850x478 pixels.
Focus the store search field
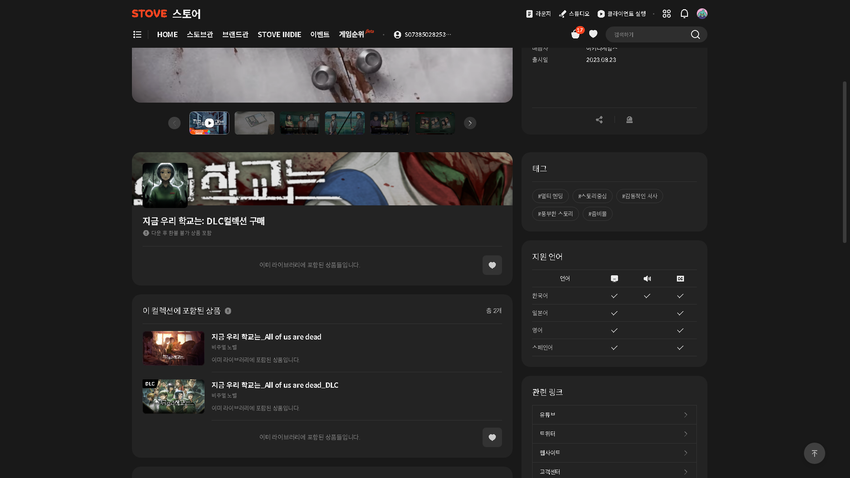pyautogui.click(x=648, y=34)
